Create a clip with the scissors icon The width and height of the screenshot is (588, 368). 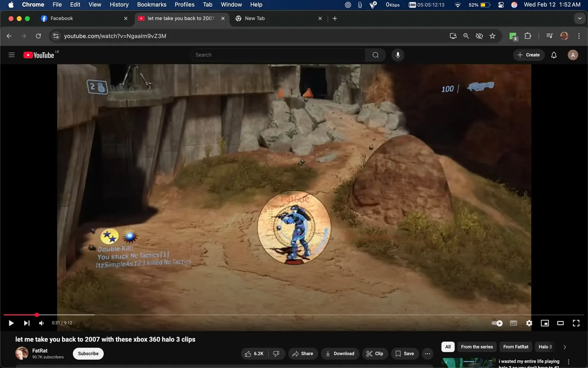point(375,353)
